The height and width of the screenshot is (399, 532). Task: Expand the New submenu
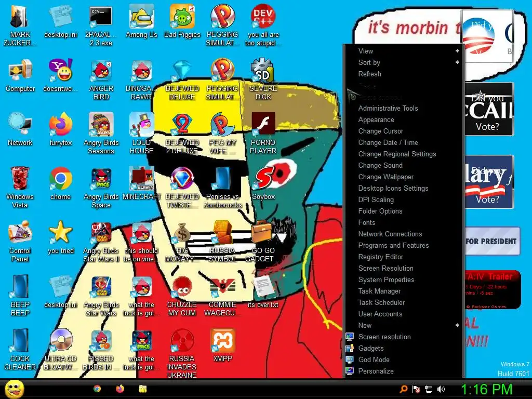[x=403, y=325]
